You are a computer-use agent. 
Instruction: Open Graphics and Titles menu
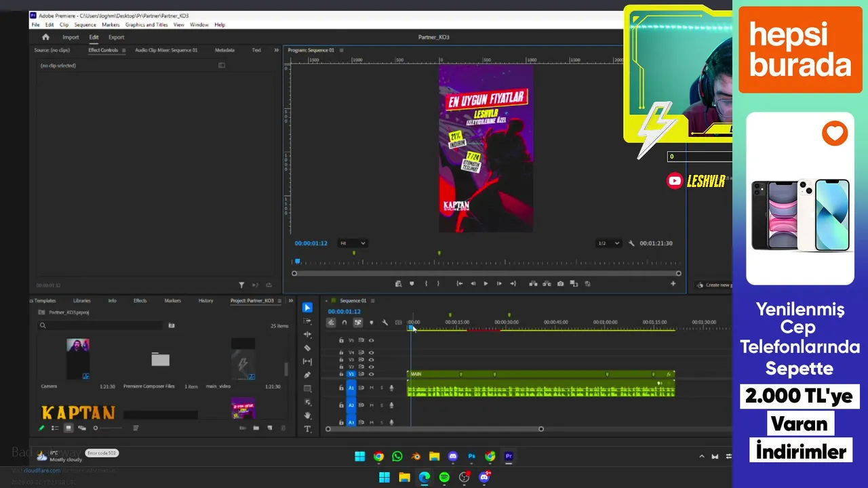(146, 24)
